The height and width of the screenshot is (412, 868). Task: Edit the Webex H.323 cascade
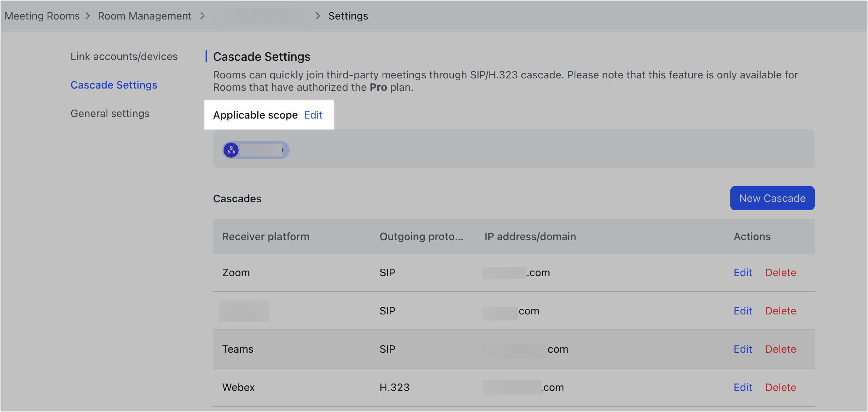[743, 387]
